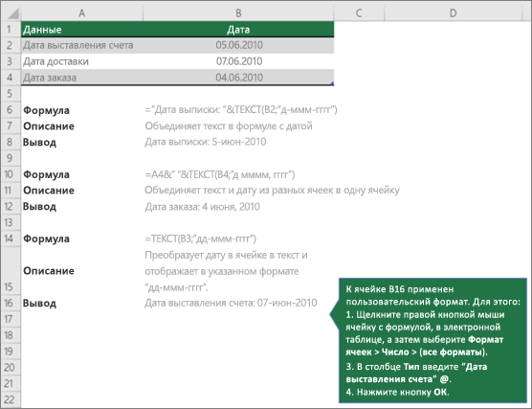This screenshot has height=409, width=532.
Task: Select row 22 header
Action: click(11, 399)
